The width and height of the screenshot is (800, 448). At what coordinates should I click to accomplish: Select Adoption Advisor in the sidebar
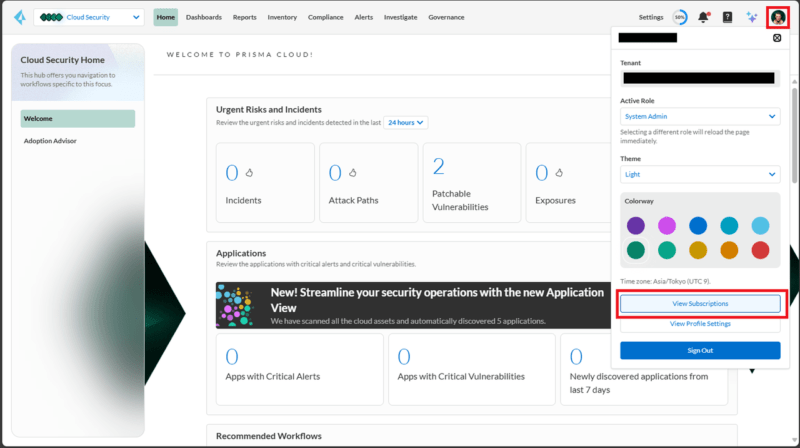pos(50,141)
